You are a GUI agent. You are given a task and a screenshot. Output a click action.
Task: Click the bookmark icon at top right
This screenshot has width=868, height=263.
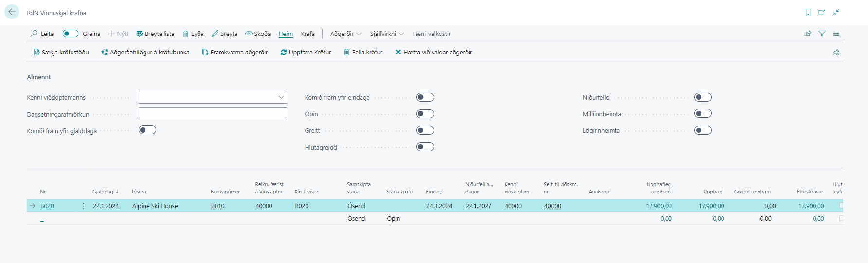(x=808, y=12)
